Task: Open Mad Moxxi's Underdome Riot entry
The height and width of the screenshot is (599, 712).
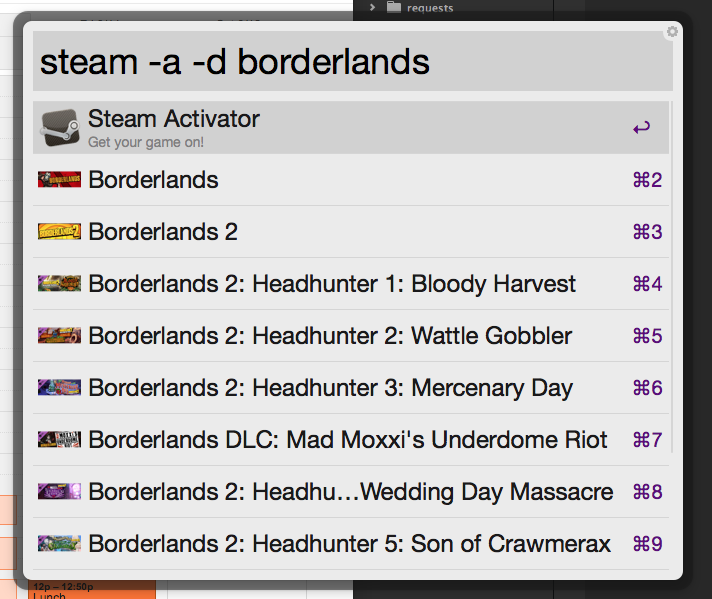Action: point(348,440)
